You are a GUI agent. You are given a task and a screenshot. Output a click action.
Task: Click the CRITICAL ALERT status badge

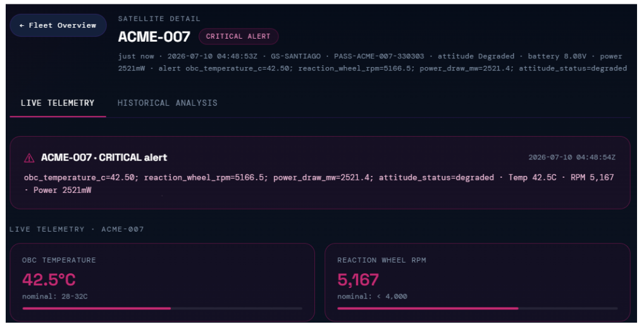[x=238, y=37]
